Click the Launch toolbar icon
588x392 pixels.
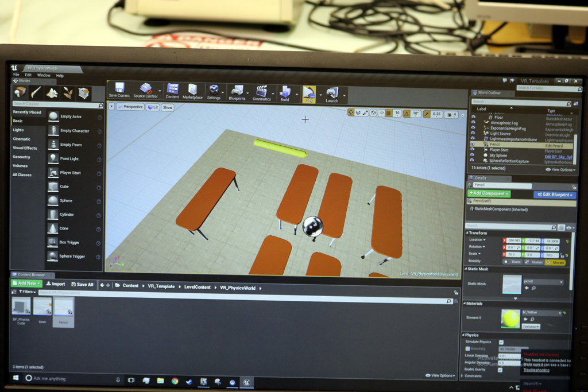pos(332,92)
